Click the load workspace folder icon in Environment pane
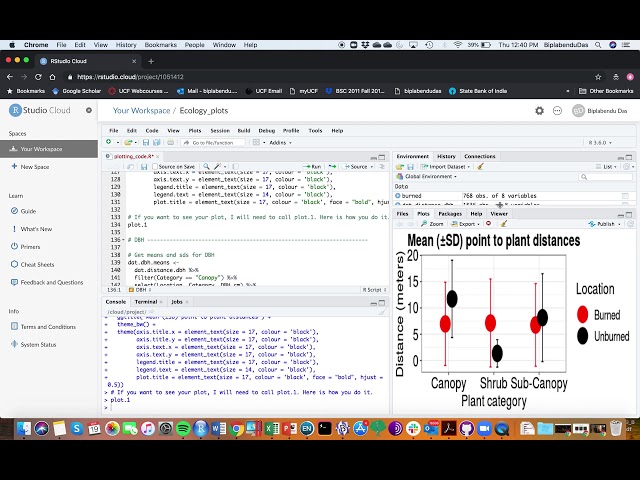640x480 pixels. pos(400,167)
